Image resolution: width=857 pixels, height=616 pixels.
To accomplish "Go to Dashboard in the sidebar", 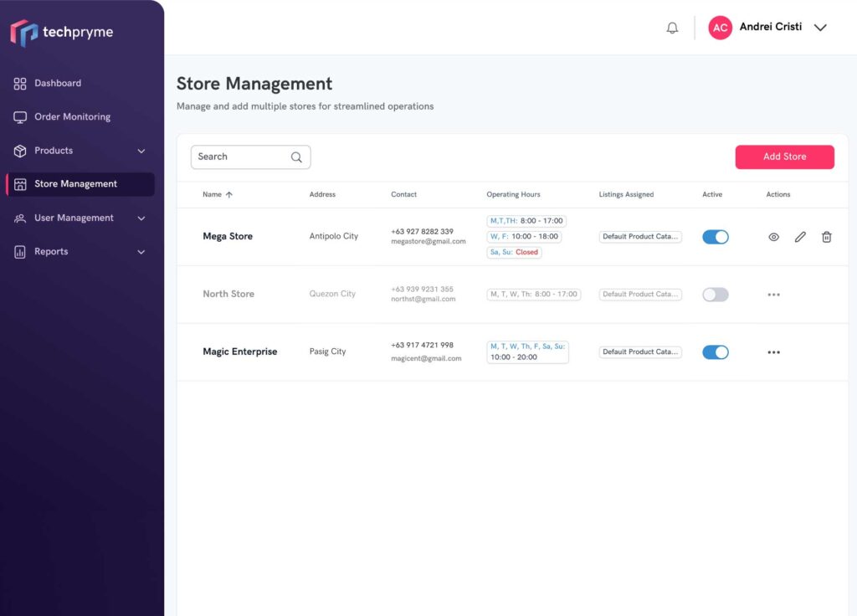I will pos(57,84).
